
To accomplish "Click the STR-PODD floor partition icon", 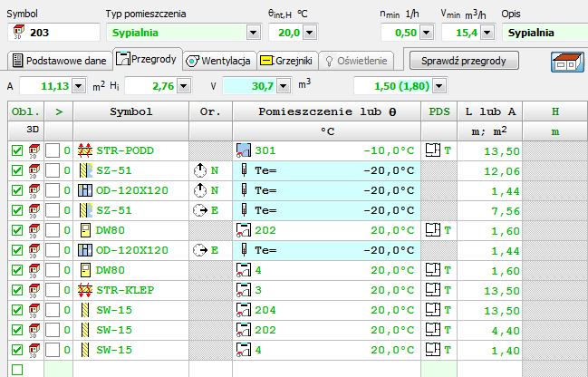I will pyautogui.click(x=85, y=150).
